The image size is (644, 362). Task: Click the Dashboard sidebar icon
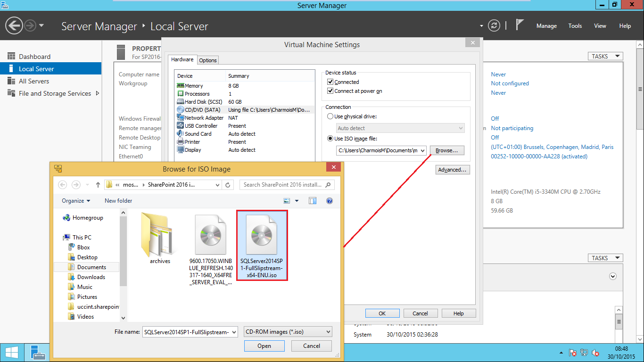(x=11, y=57)
